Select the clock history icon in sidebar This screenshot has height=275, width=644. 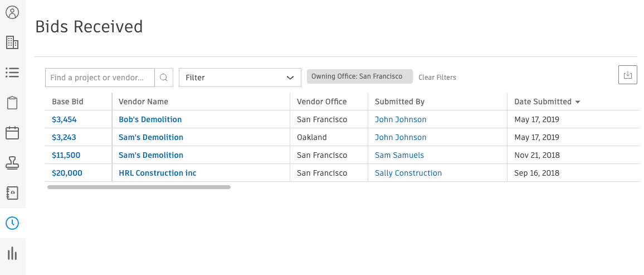(12, 223)
